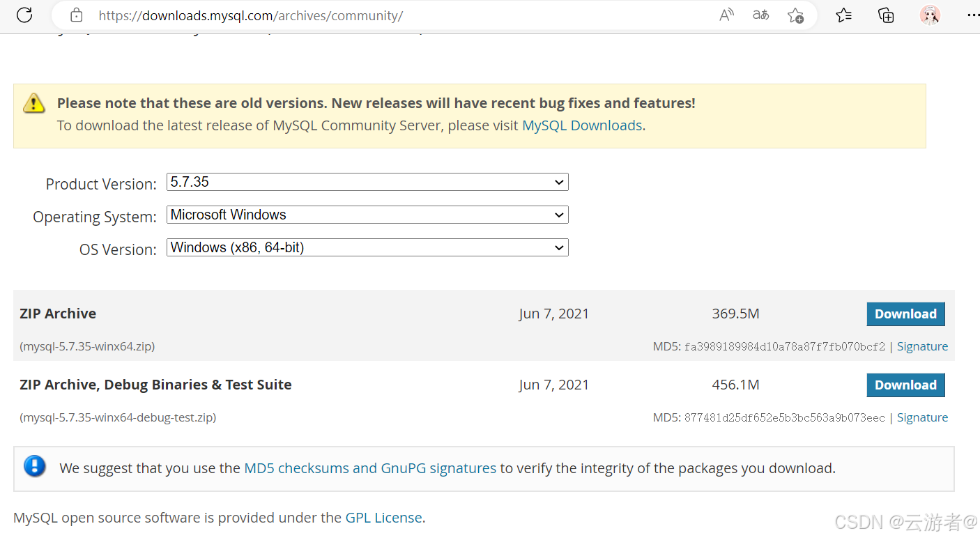The height and width of the screenshot is (540, 980).
Task: Click the Jun 7, 2021 date of ZIP Archive
Action: tap(554, 314)
